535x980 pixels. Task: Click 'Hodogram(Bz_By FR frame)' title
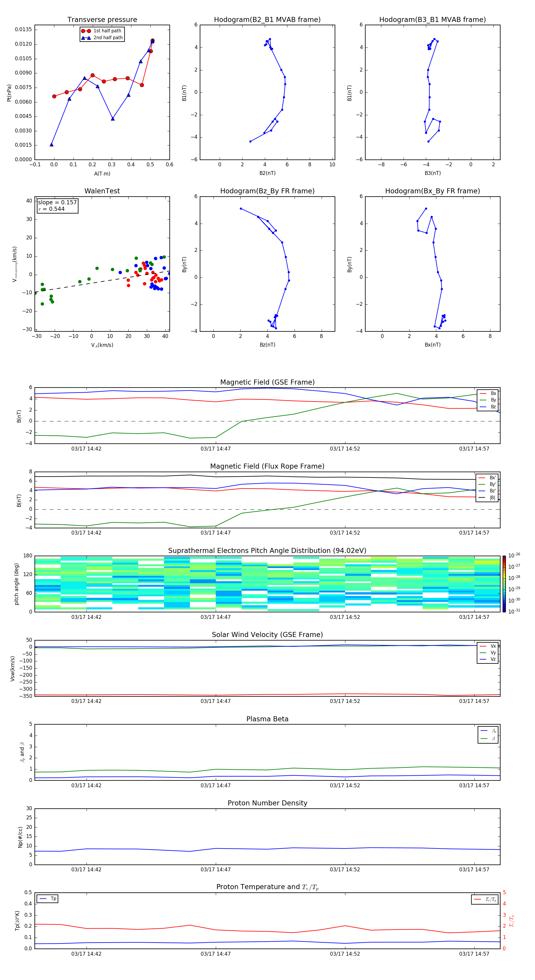(x=267, y=191)
